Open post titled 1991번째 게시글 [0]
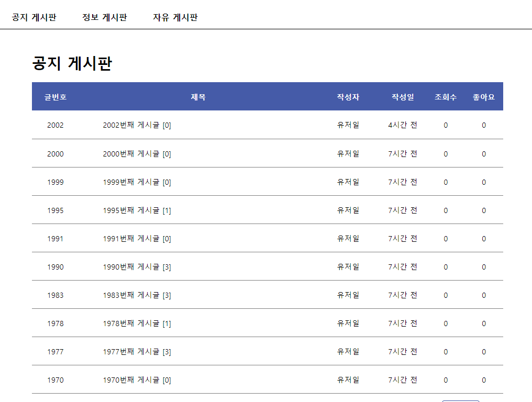Viewport: 532px width, 402px height. coord(137,239)
